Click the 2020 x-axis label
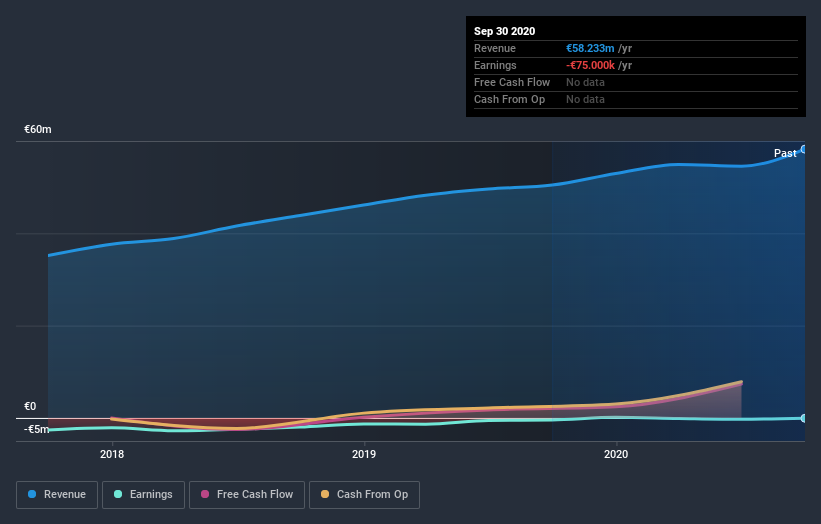Image resolution: width=821 pixels, height=524 pixels. [x=616, y=454]
